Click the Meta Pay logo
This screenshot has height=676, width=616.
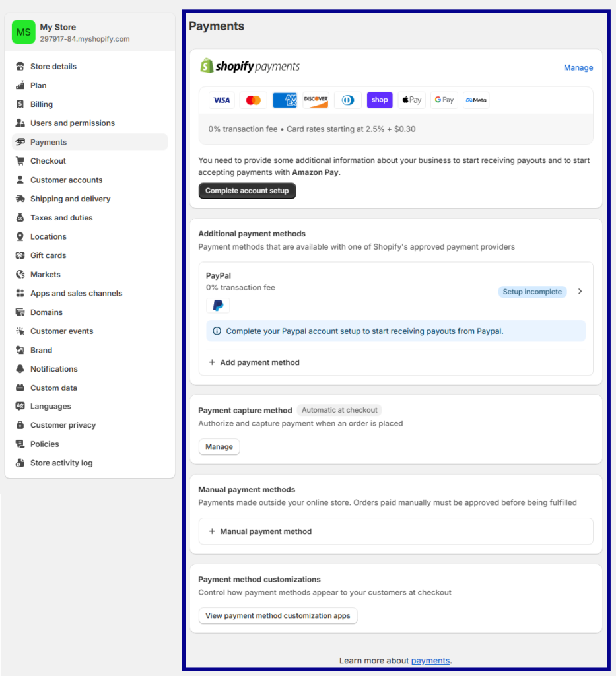tap(476, 100)
